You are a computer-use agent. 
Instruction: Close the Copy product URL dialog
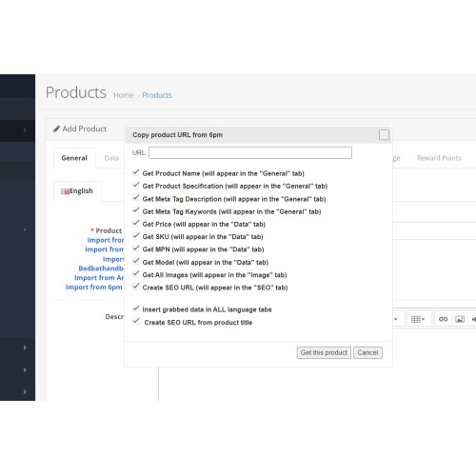(x=384, y=135)
